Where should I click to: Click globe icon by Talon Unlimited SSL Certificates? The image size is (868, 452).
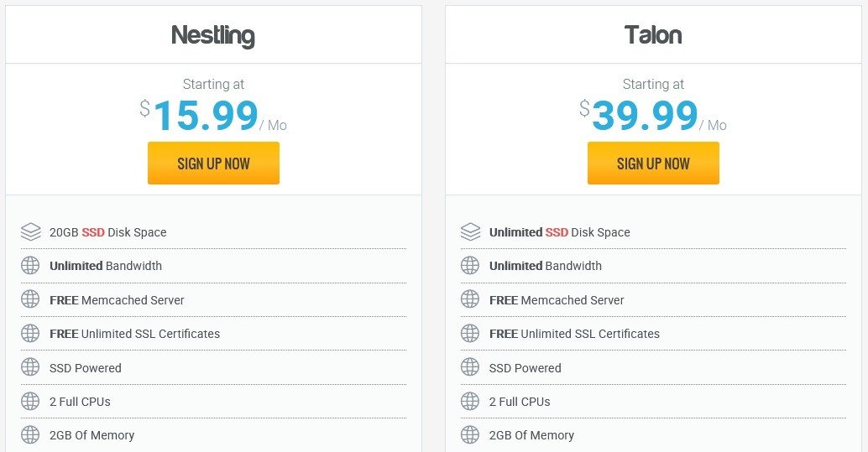470,334
